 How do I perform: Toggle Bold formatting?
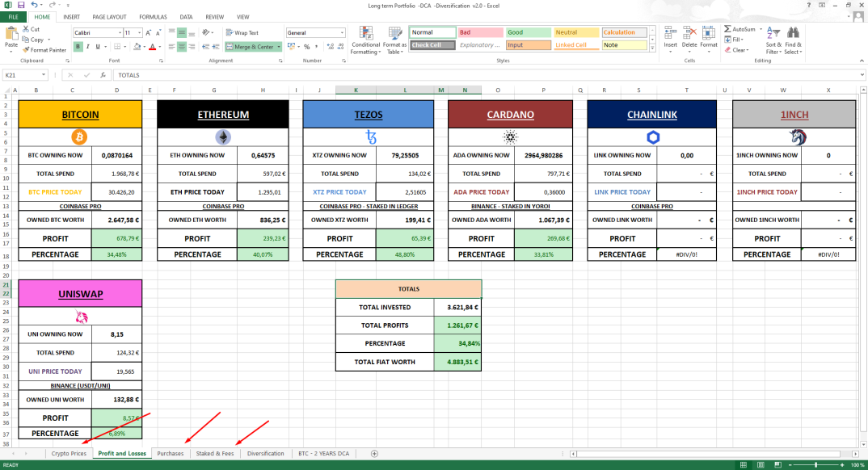[78, 47]
